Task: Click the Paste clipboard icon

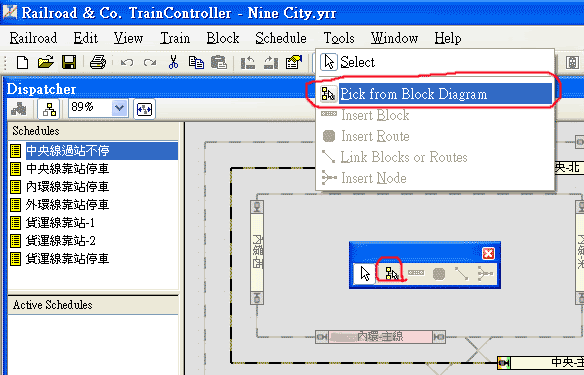Action: point(219,62)
